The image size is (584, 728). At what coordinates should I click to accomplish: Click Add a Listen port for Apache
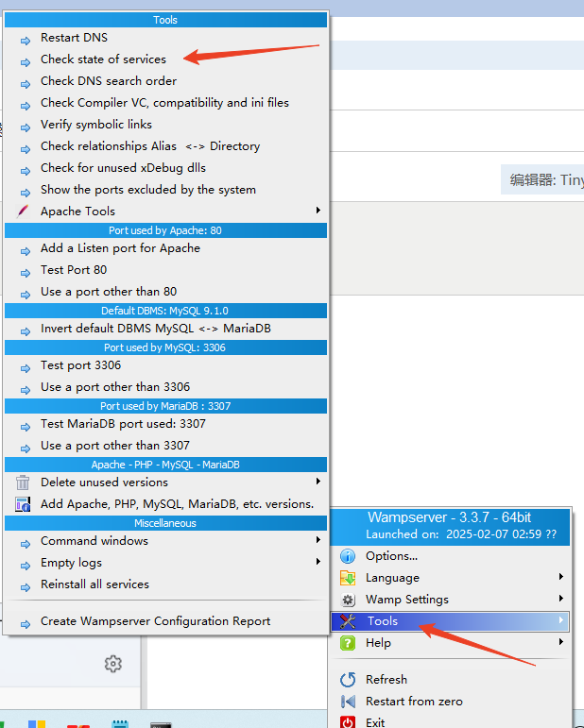(x=166, y=248)
